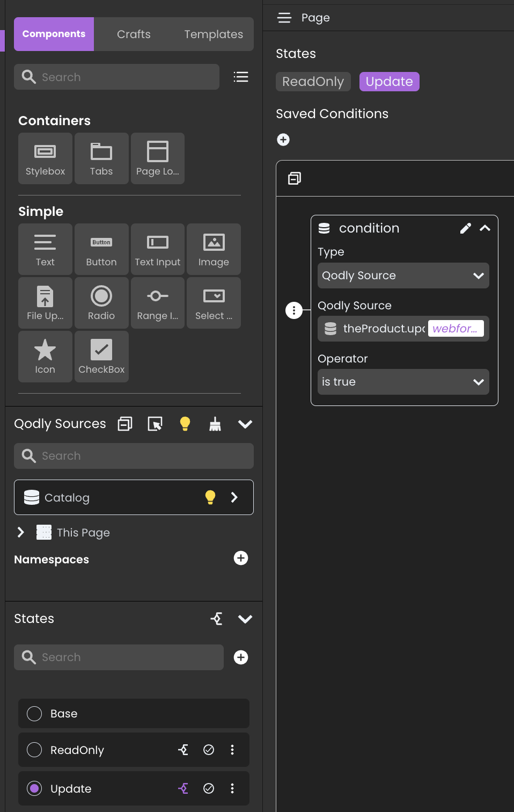The width and height of the screenshot is (514, 812).
Task: Select the Range Input slider component
Action: click(158, 303)
